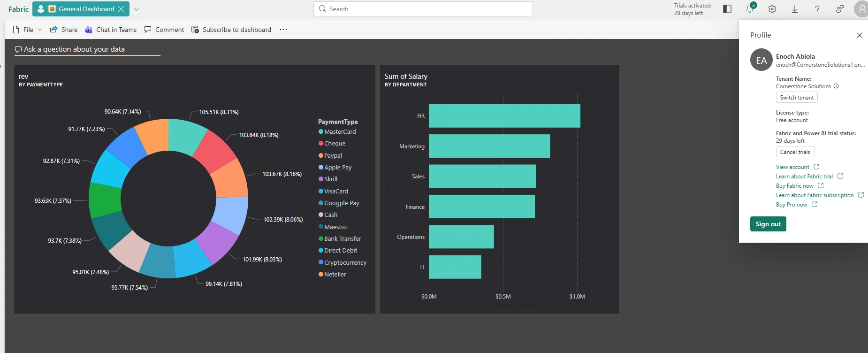The width and height of the screenshot is (868, 353).
Task: Click Subscribe to dashboard
Action: (231, 30)
